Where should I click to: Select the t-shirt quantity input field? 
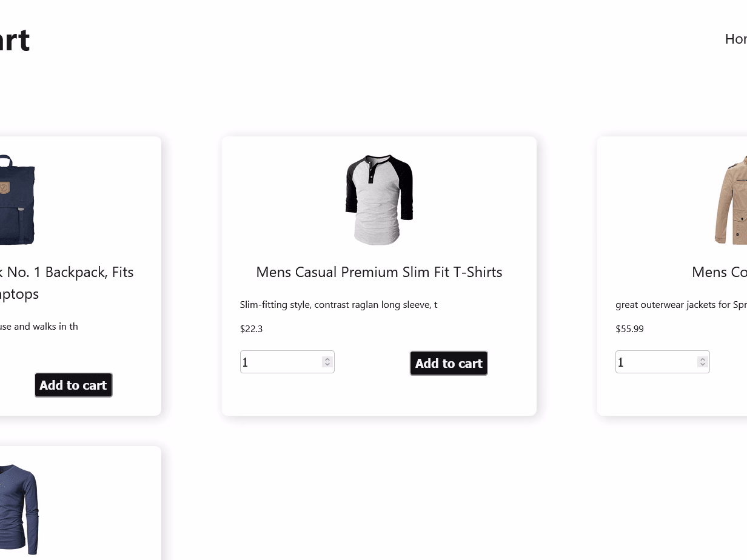279,362
